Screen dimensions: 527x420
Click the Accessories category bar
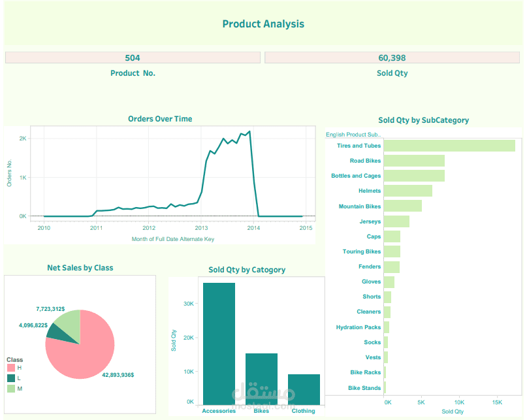click(x=219, y=344)
